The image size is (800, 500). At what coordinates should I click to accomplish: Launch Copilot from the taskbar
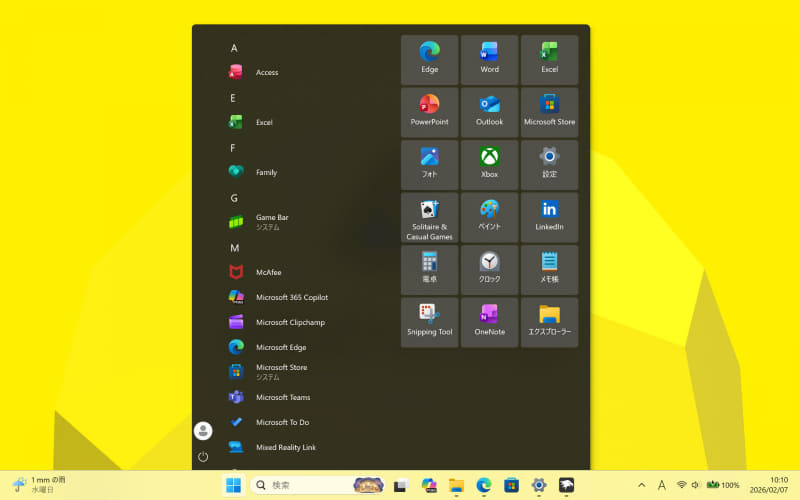[x=429, y=485]
